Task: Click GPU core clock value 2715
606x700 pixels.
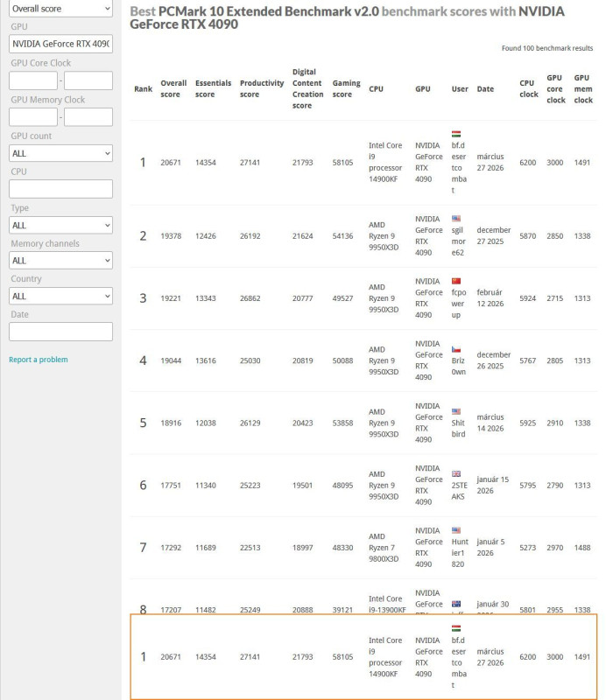Action: click(555, 298)
